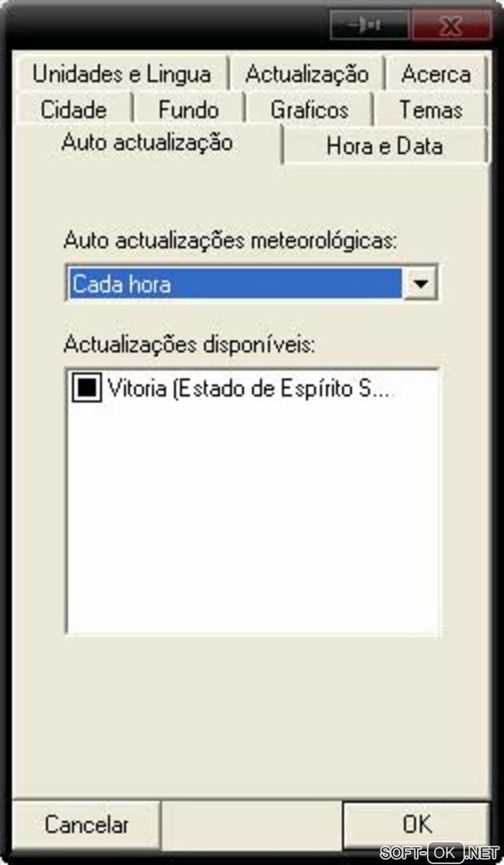Select the Auto actualização tab
This screenshot has width=504, height=865.
(147, 142)
